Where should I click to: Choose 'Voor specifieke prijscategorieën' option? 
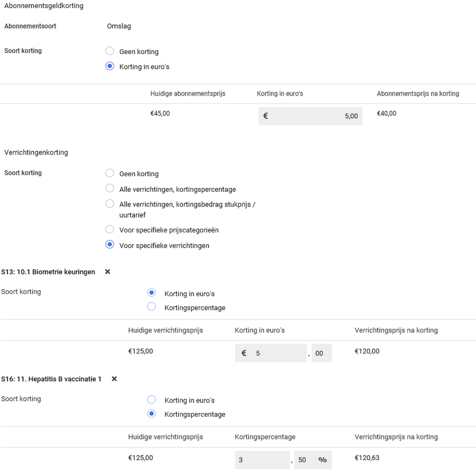(x=110, y=230)
